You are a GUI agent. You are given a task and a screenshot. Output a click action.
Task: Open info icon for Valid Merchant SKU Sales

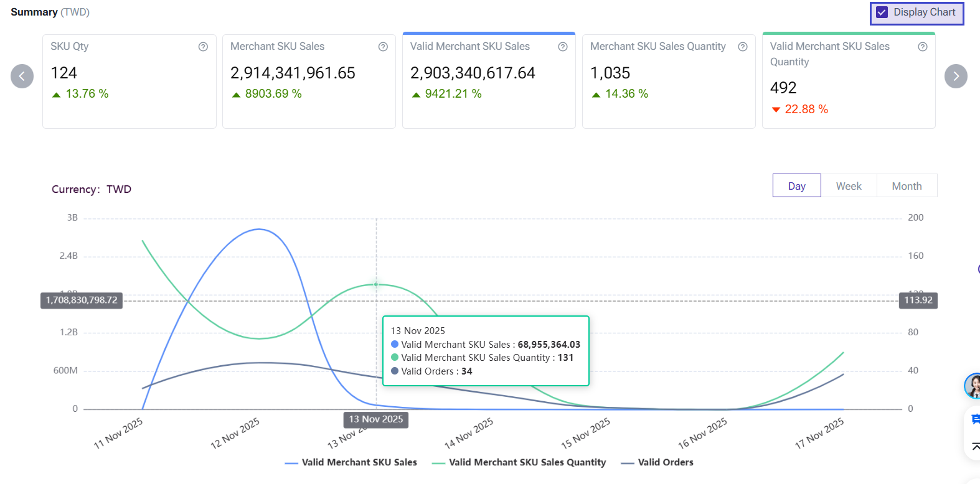563,47
